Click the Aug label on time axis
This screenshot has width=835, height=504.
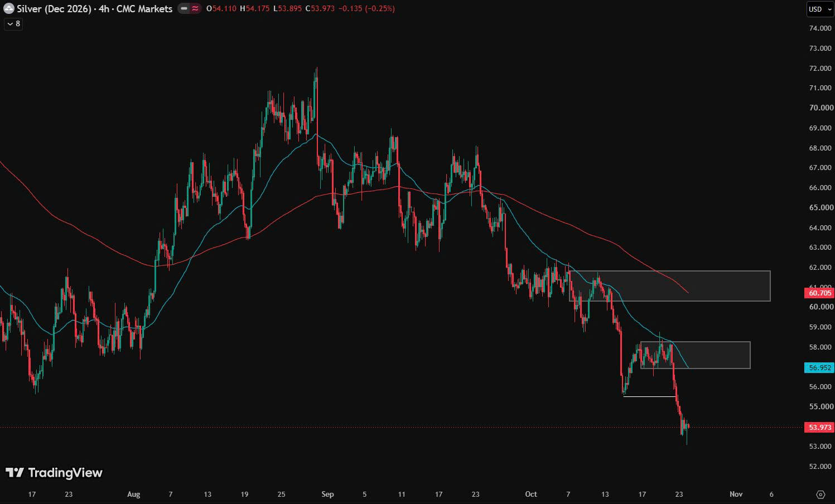click(x=134, y=494)
